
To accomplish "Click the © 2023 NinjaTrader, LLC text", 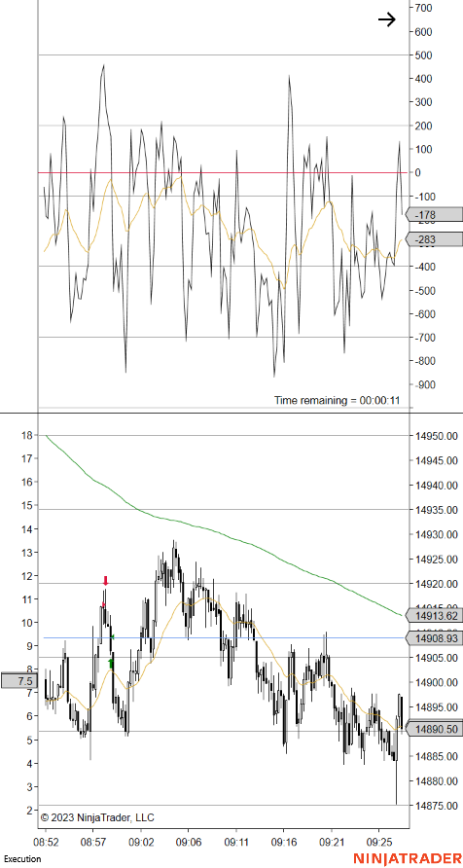I will (97, 817).
